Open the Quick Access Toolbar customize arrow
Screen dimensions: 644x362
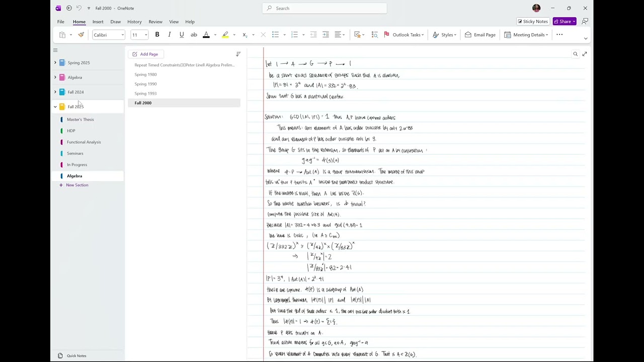89,8
